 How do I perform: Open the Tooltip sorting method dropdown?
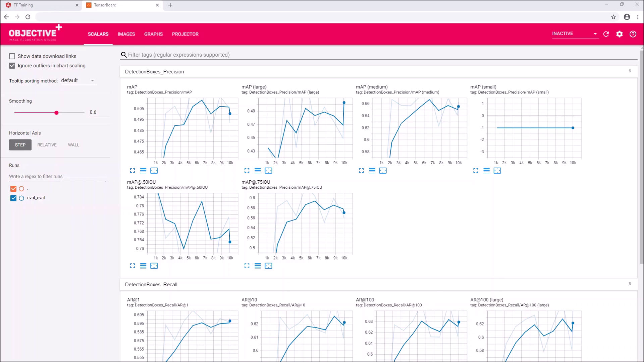click(x=78, y=80)
